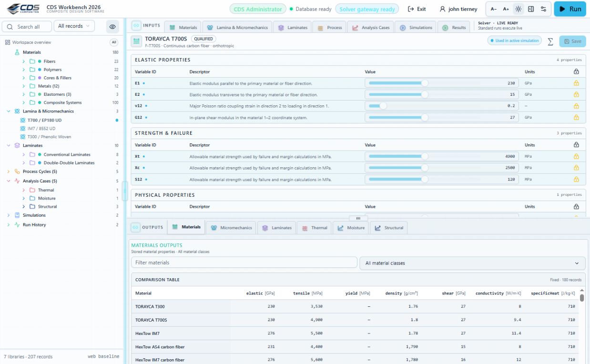590x364 pixels.
Task: Expand the Polymers folder
Action: (x=23, y=70)
